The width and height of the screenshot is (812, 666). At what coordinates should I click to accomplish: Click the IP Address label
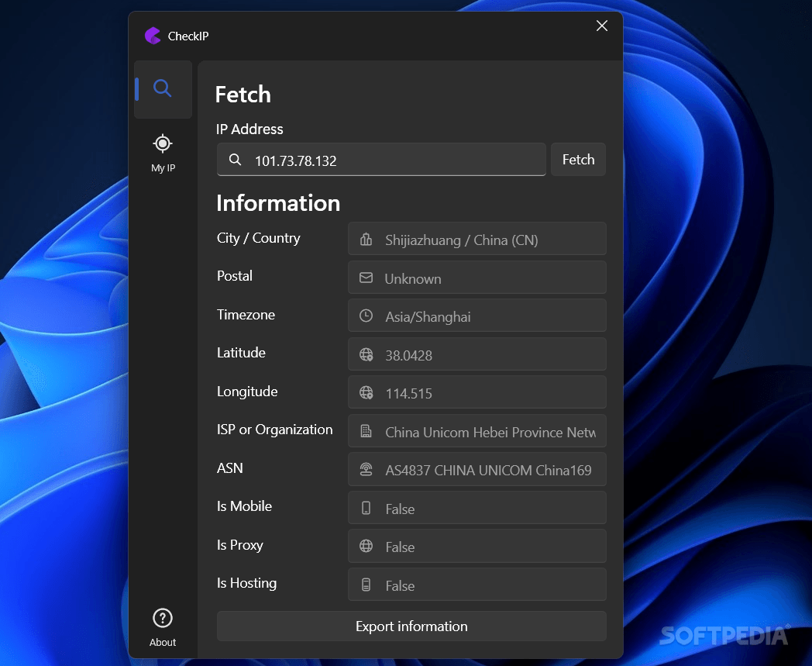point(249,129)
